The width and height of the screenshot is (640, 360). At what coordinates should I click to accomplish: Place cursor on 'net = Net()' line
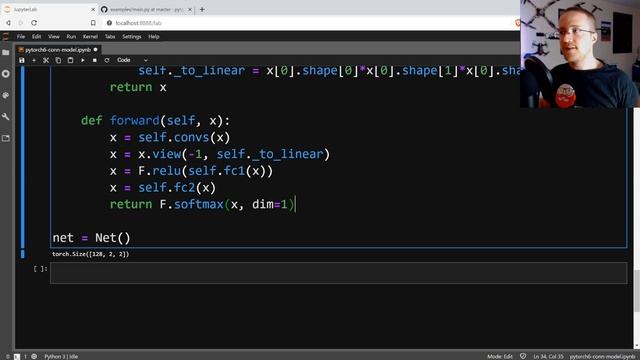[91, 238]
